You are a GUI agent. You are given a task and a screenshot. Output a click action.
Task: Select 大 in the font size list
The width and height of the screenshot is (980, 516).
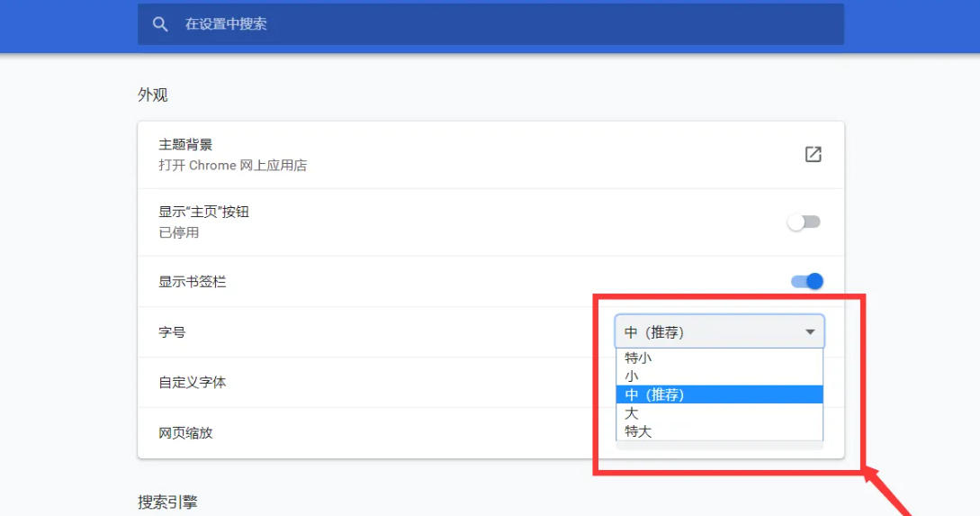point(632,413)
